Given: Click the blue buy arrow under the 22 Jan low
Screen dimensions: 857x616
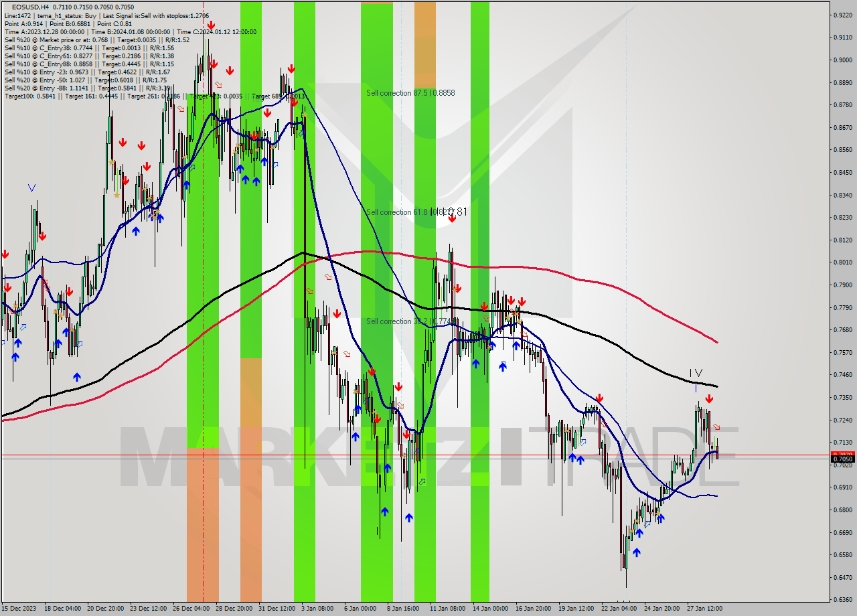Looking at the screenshot, I should pyautogui.click(x=636, y=552).
